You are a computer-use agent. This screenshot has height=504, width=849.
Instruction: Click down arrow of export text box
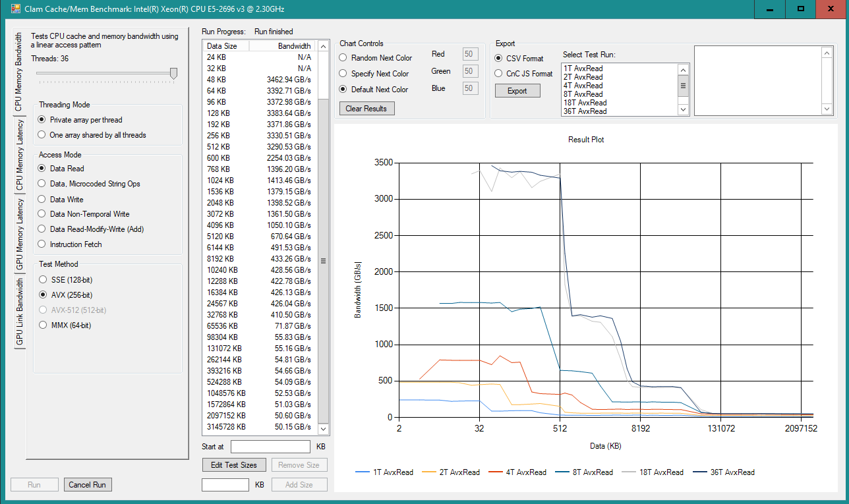coord(827,109)
